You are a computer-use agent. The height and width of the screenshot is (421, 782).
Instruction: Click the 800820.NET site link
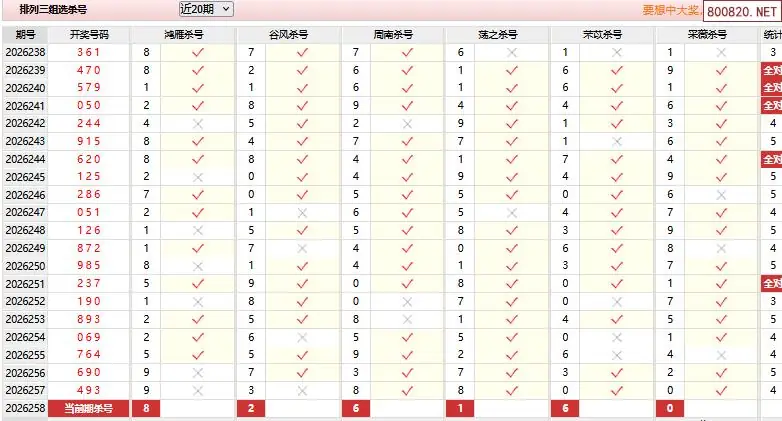(x=742, y=11)
